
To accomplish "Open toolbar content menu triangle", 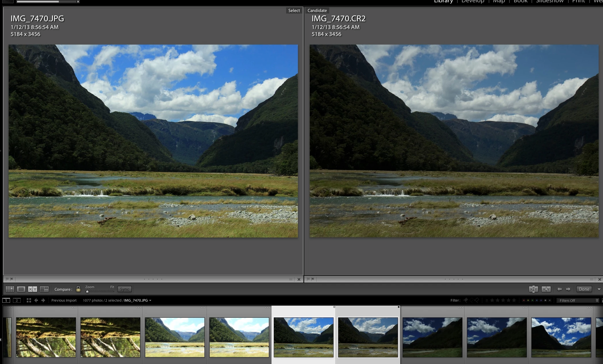I will [599, 289].
